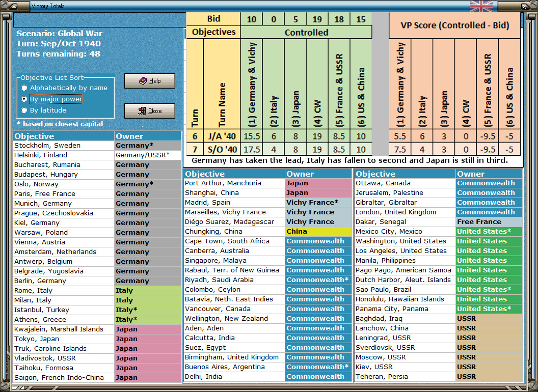Click the UK flag icon in title bar
538x392 pixels.
(481, 6)
